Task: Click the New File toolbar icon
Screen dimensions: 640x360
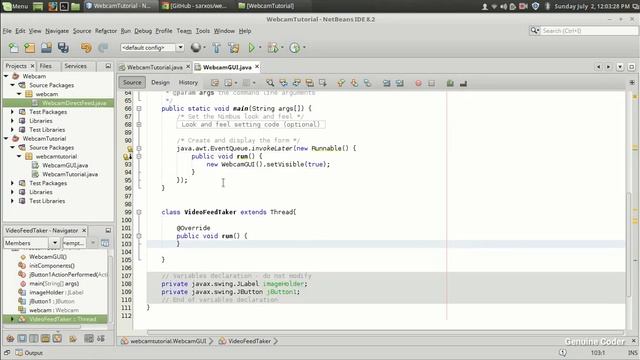Action: coord(13,48)
